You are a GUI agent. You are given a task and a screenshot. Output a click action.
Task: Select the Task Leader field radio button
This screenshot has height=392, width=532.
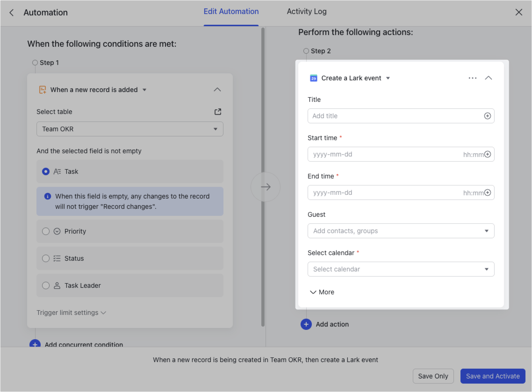tap(46, 285)
